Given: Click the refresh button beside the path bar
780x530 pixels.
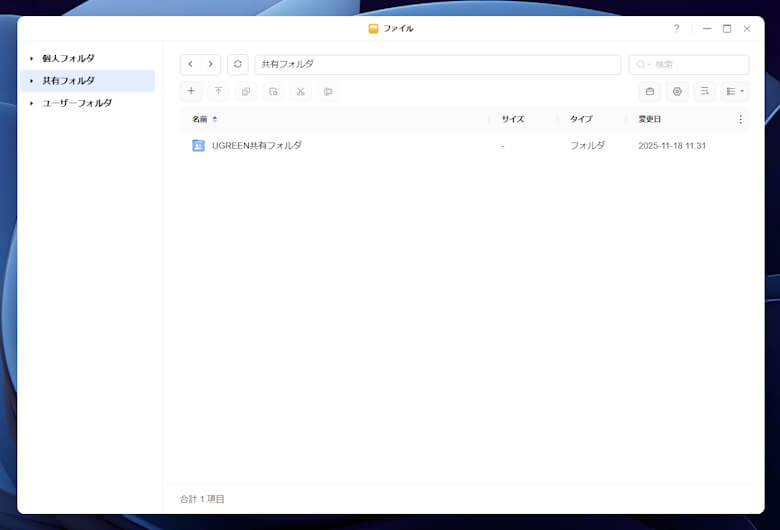Looking at the screenshot, I should 238,64.
